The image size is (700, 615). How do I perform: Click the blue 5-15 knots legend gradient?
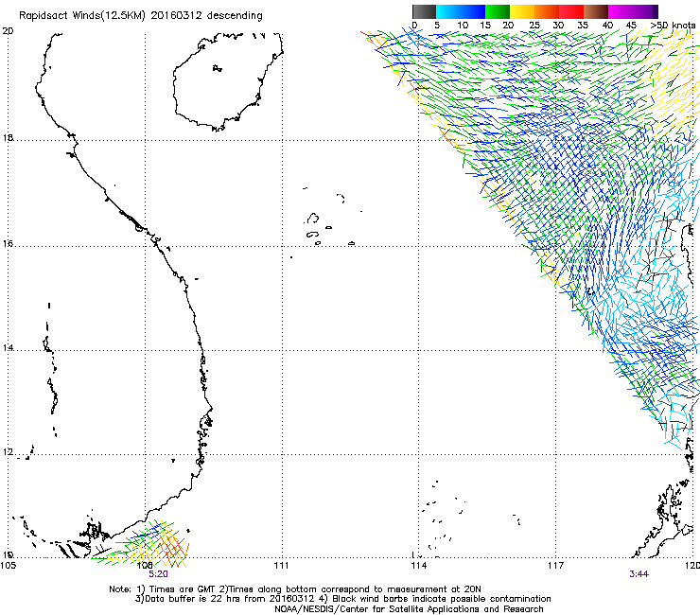click(461, 11)
